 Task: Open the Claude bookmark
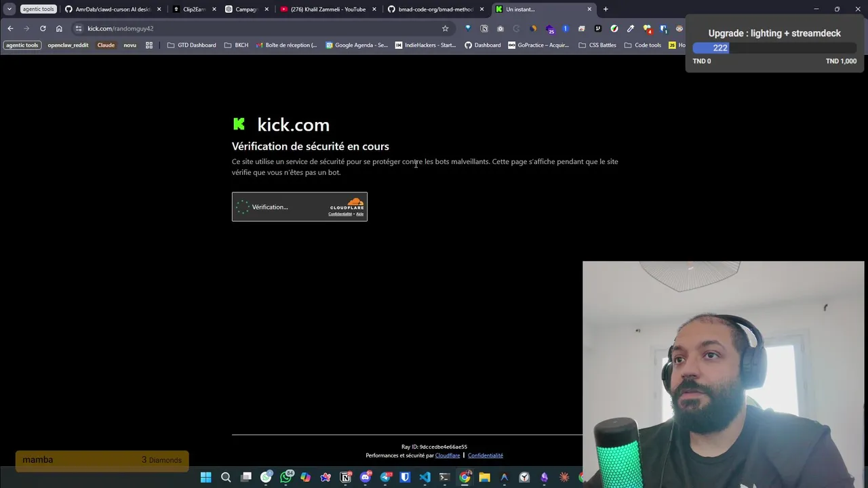106,45
